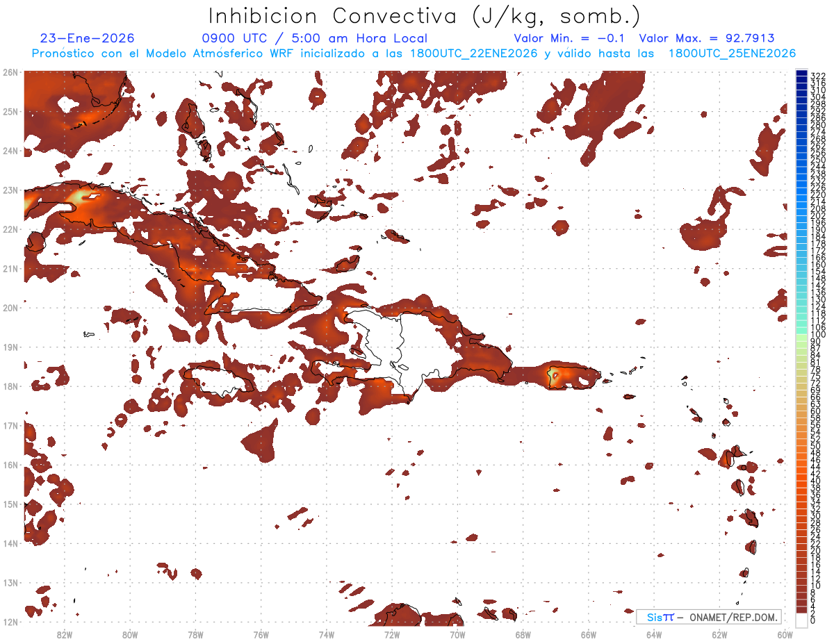Click the "74W" longitude label
Viewport: 834px width, 644px height.
327,634
